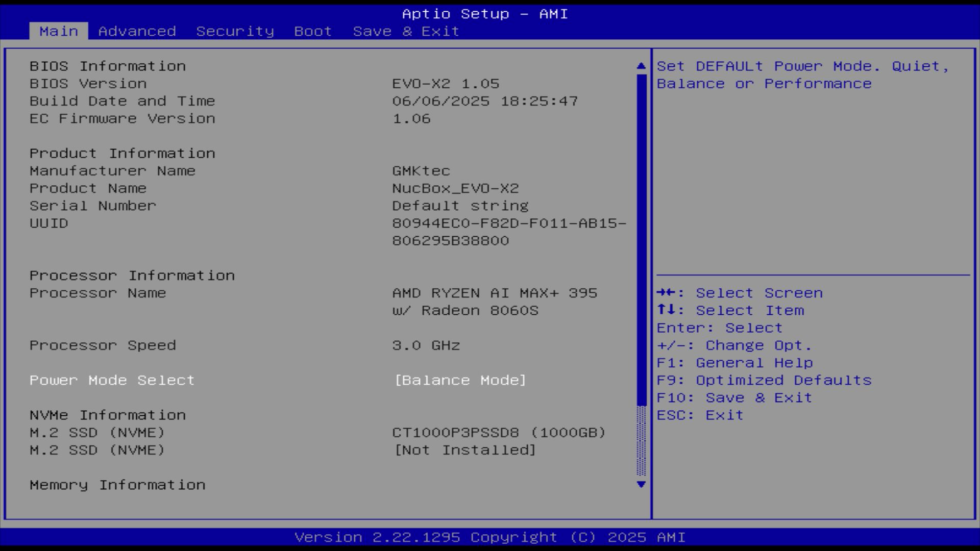Click the Memory Information heading
Image resolution: width=980 pixels, height=551 pixels.
point(117,485)
